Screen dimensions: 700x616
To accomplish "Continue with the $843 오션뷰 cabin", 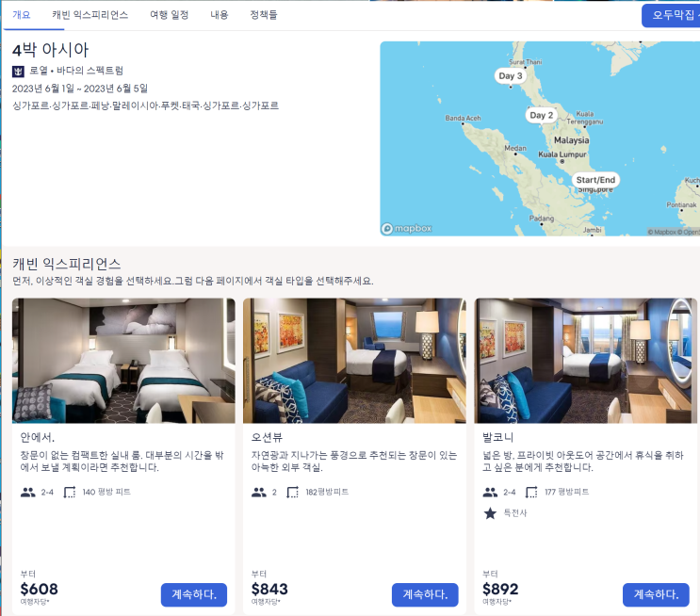I will point(425,594).
